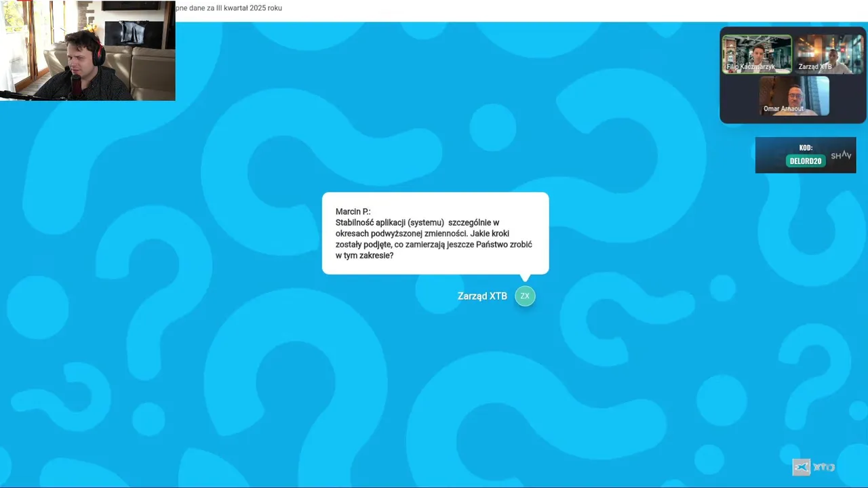Click the XTB logo in corner
The height and width of the screenshot is (488, 868).
(813, 467)
